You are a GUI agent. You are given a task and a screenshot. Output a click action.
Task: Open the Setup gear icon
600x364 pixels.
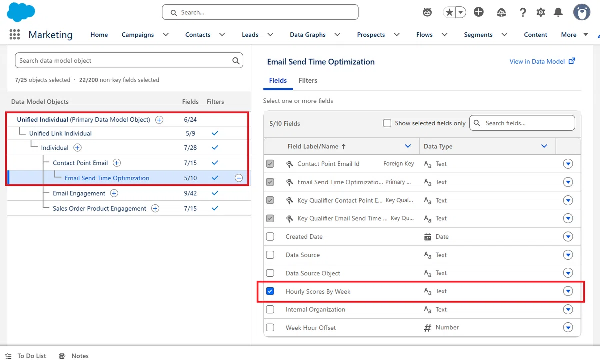click(541, 12)
